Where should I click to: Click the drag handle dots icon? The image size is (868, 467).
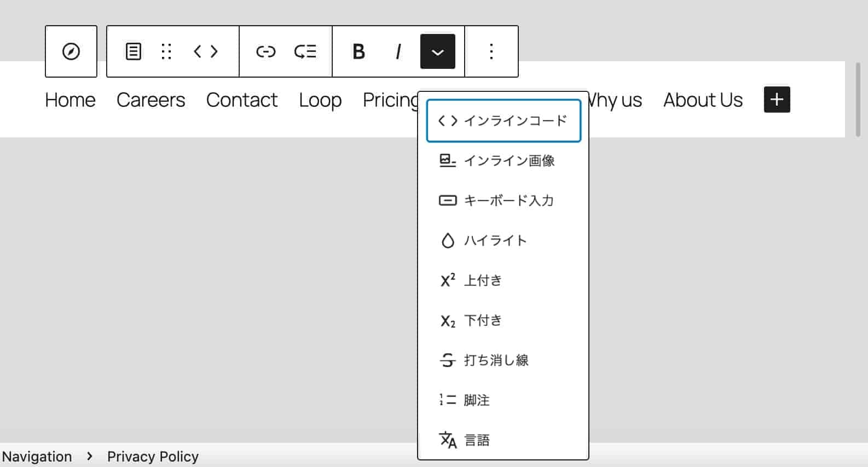coord(166,51)
